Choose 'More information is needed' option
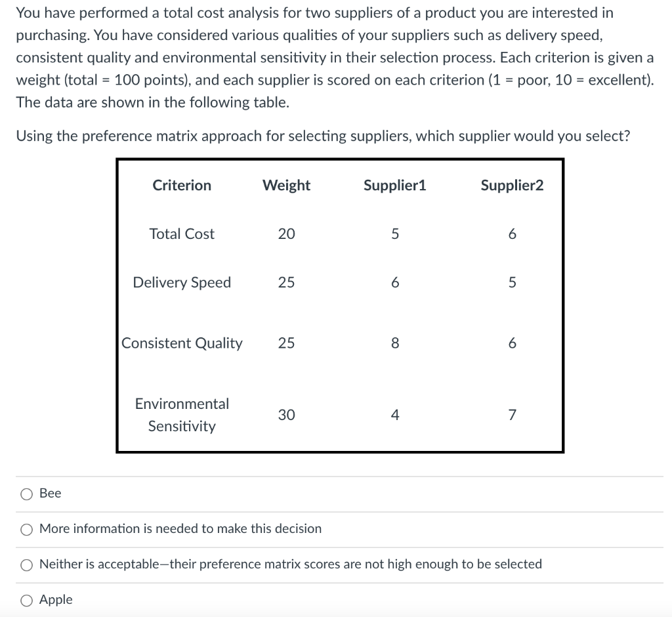The height and width of the screenshot is (617, 672). point(26,529)
